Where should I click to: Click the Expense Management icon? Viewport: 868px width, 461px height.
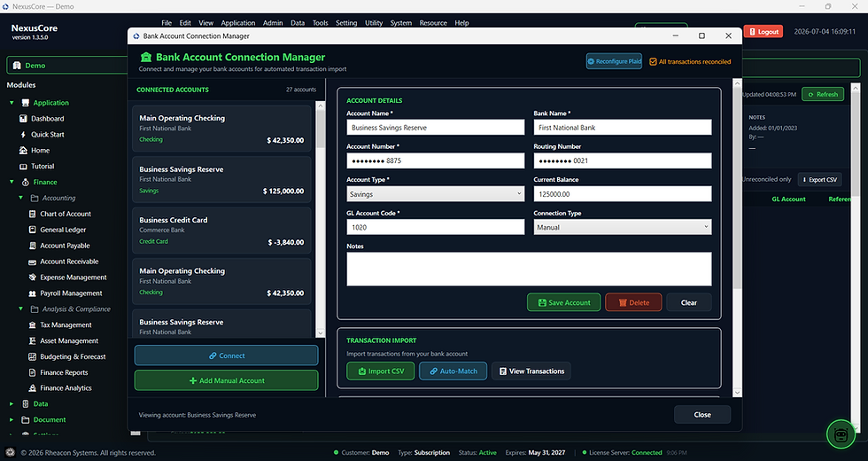32,277
